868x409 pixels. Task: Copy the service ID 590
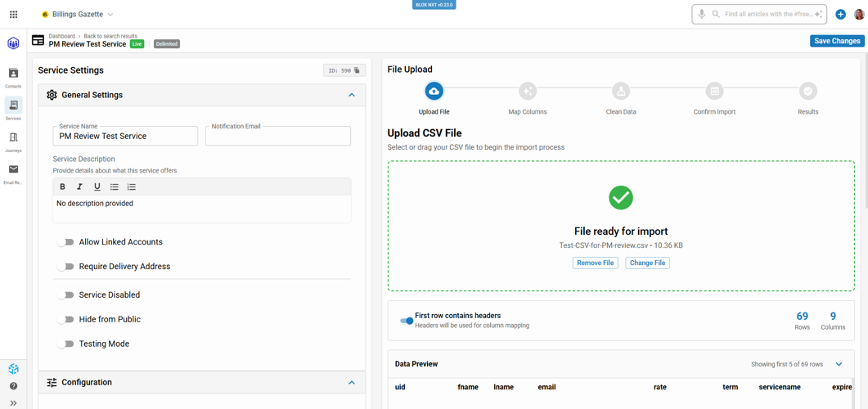pos(357,70)
